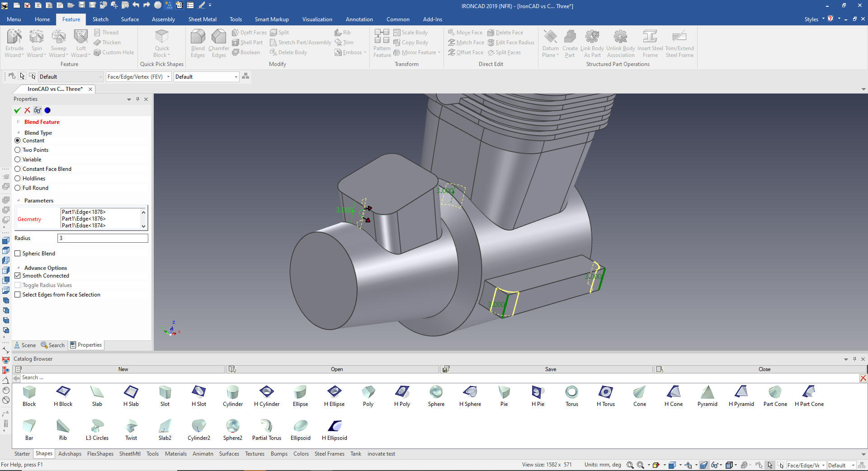This screenshot has height=471, width=868.
Task: Click the Save catalog button
Action: pyautogui.click(x=550, y=369)
